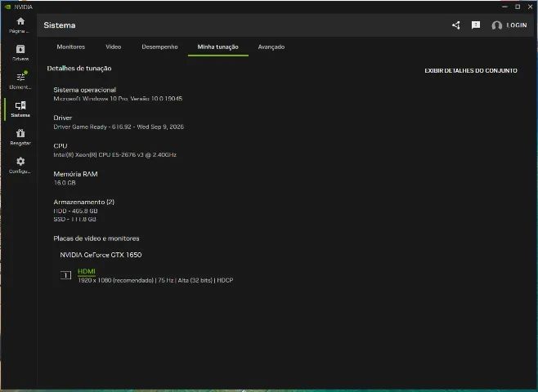Click EXIBIR DETALHES DO CONJUNTO button
The height and width of the screenshot is (392, 538).
point(471,70)
